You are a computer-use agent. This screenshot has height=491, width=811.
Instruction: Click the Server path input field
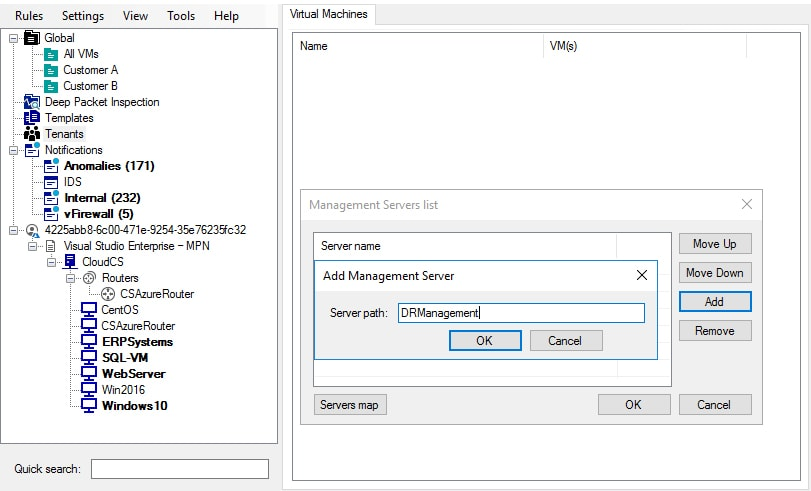pyautogui.click(x=521, y=313)
